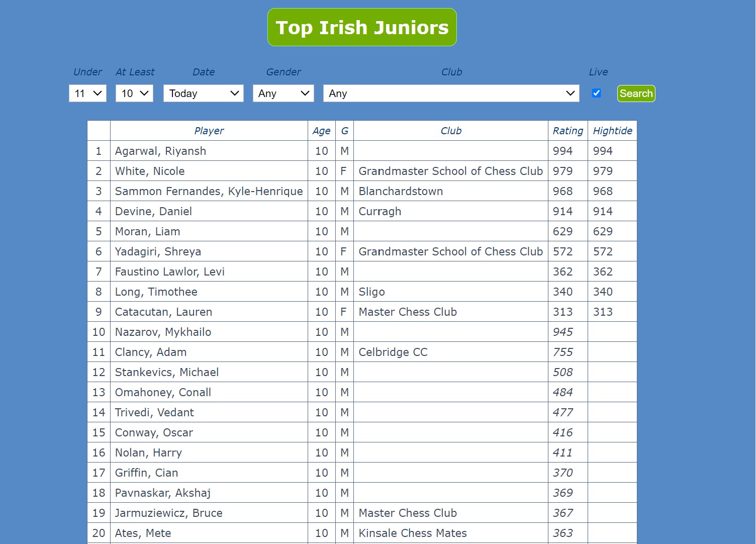Open the Under age dropdown

pyautogui.click(x=87, y=93)
